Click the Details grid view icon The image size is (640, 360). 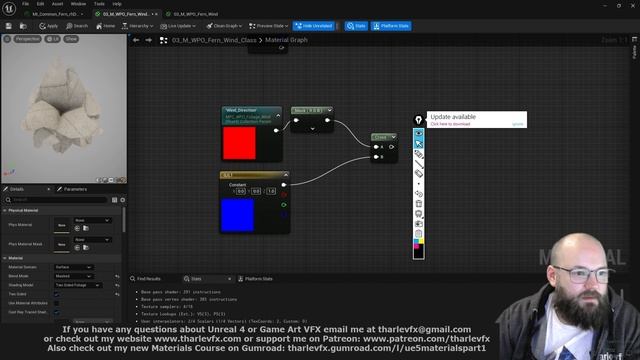(x=115, y=200)
